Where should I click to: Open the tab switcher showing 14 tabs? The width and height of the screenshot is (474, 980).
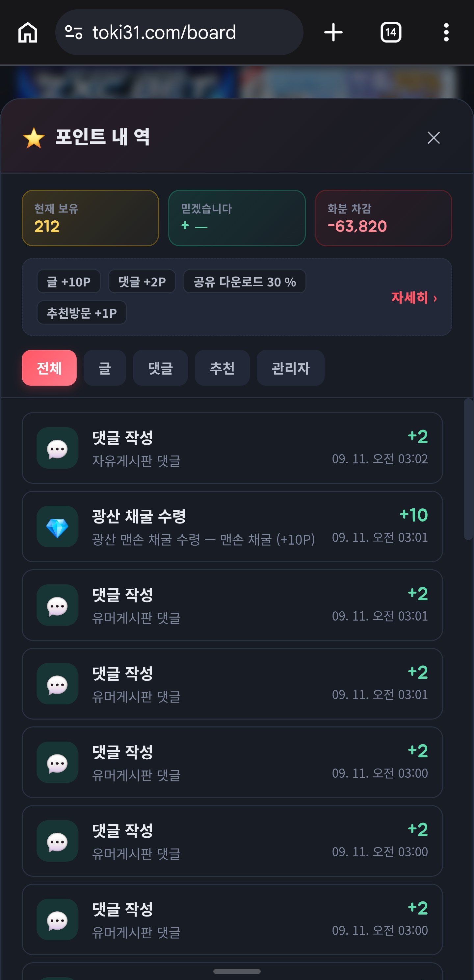(391, 32)
